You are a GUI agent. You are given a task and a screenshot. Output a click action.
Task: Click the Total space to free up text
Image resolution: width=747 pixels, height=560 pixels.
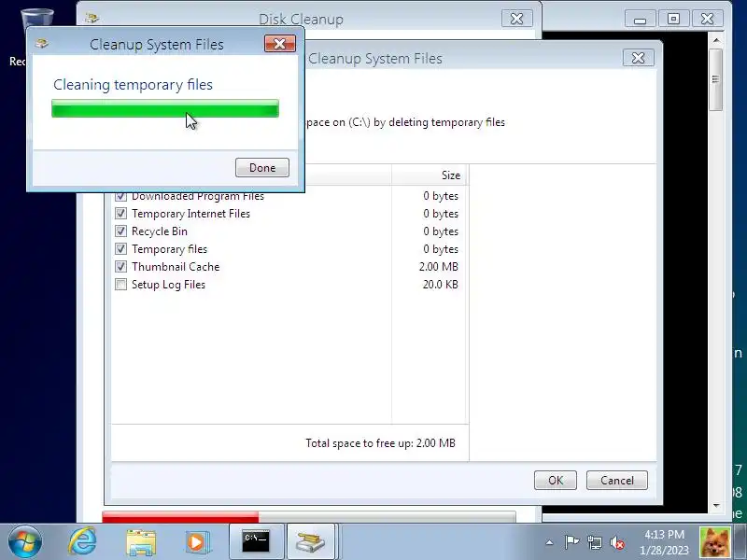click(x=380, y=442)
